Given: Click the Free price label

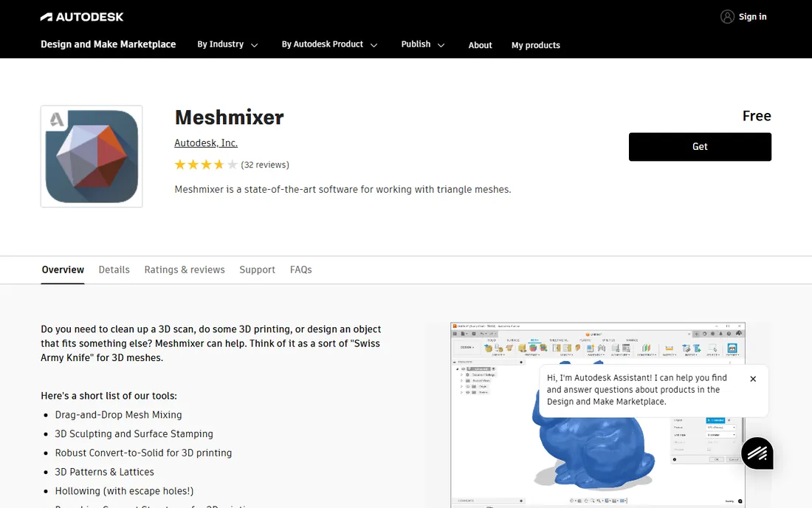Looking at the screenshot, I should [x=757, y=116].
